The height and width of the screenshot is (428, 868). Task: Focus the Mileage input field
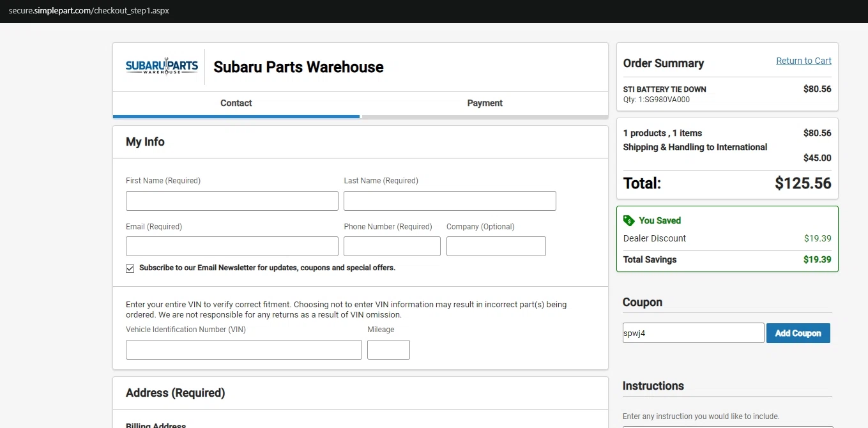tap(388, 349)
